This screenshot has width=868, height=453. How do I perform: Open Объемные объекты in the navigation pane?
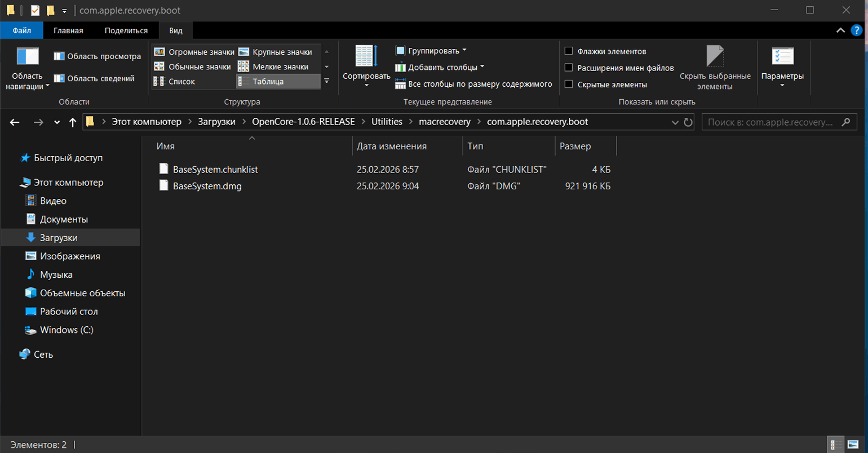[x=82, y=293]
